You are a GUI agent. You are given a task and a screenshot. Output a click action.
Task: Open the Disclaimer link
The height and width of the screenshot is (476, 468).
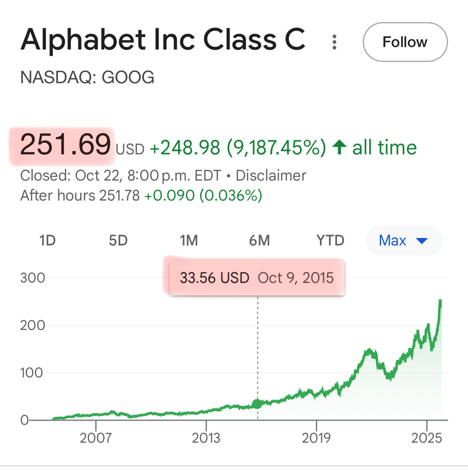(x=271, y=176)
